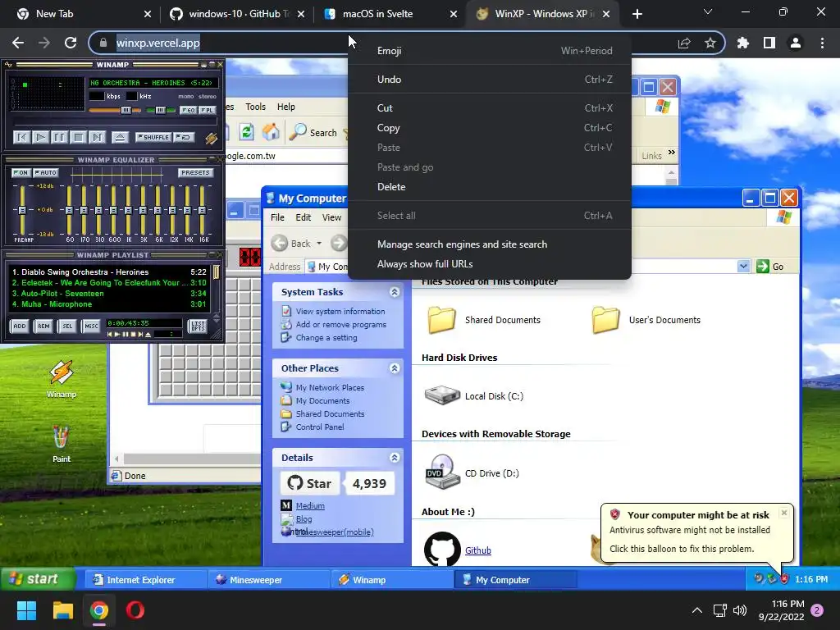The image size is (840, 630).
Task: Turn the equalizer ON toggle
Action: pyautogui.click(x=21, y=172)
